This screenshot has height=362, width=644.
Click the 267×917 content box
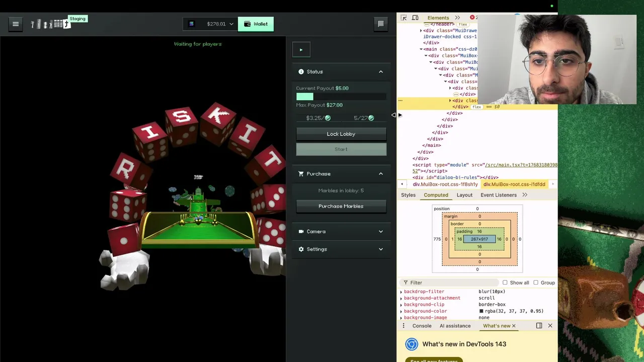tap(479, 239)
